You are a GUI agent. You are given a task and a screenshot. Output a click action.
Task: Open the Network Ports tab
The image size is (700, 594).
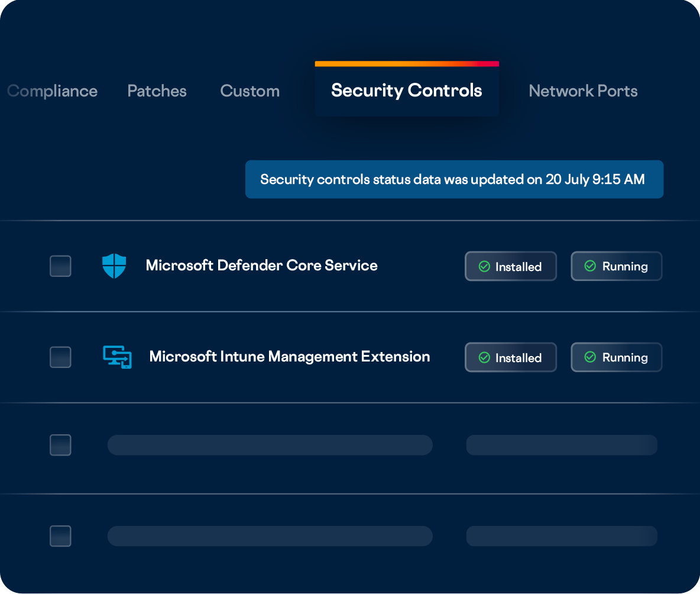(583, 91)
